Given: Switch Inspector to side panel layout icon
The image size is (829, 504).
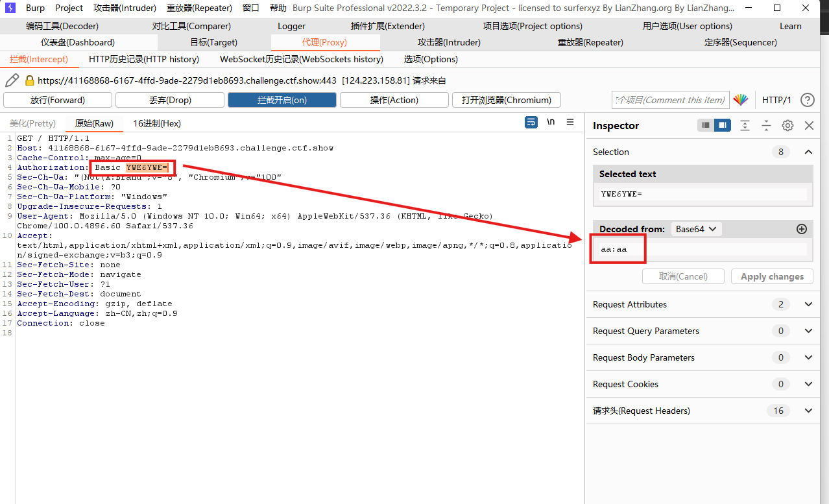Looking at the screenshot, I should tap(723, 125).
